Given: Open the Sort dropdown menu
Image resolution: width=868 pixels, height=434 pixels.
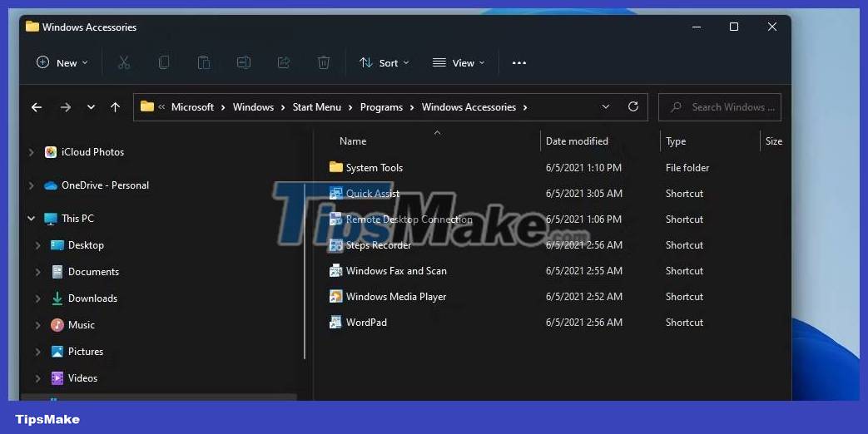Looking at the screenshot, I should coord(384,63).
